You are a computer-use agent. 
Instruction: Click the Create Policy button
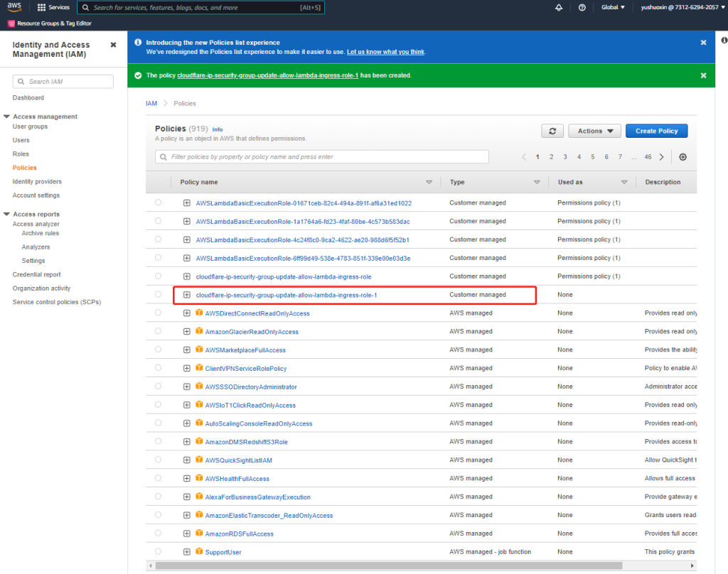[656, 131]
